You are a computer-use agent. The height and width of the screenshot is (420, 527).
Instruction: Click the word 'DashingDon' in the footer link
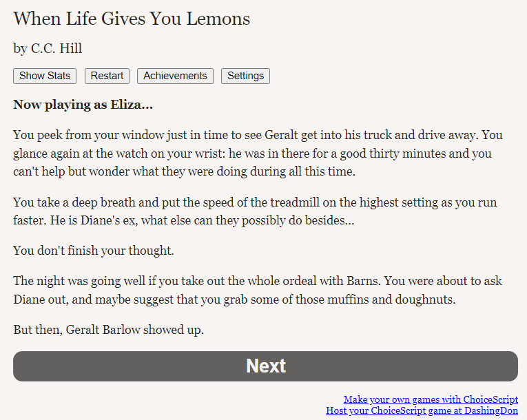coord(491,410)
